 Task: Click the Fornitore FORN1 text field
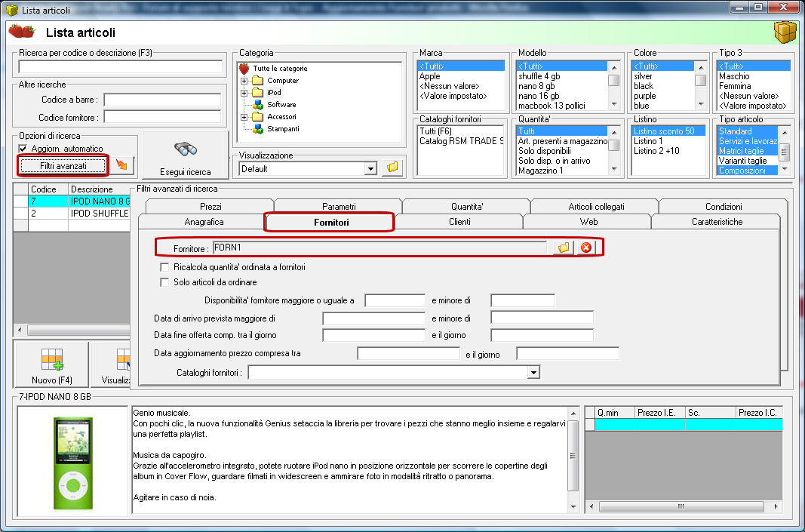point(380,248)
